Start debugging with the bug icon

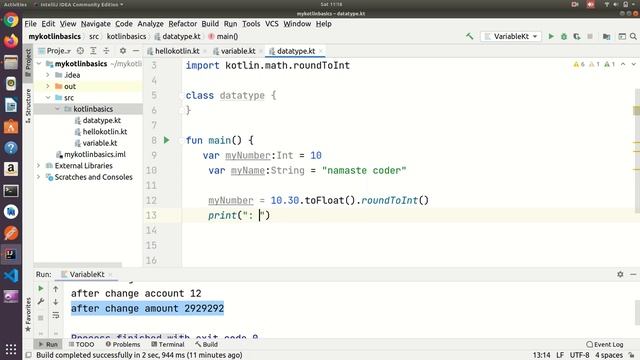(564, 36)
